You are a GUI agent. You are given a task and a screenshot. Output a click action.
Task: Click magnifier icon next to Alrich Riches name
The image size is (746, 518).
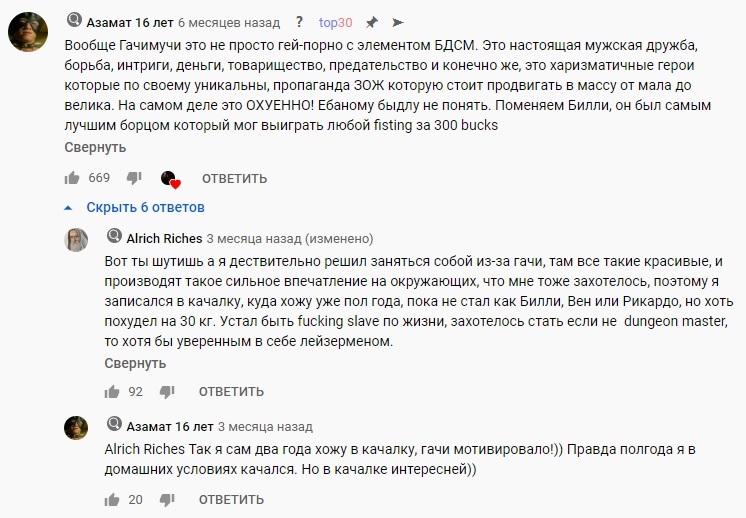[113, 239]
